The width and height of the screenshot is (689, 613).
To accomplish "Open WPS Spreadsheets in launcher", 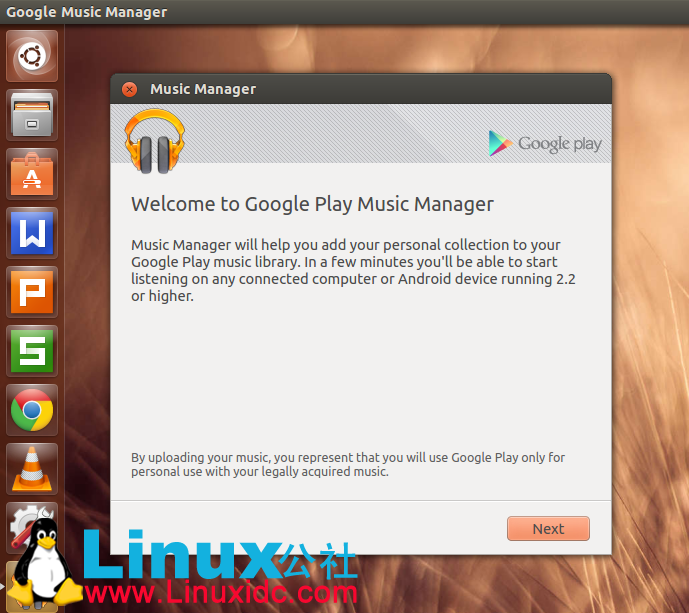I will coord(32,351).
